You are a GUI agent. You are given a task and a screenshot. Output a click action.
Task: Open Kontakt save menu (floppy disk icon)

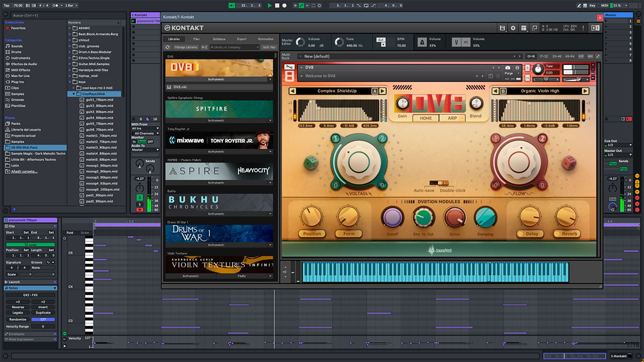point(502,28)
